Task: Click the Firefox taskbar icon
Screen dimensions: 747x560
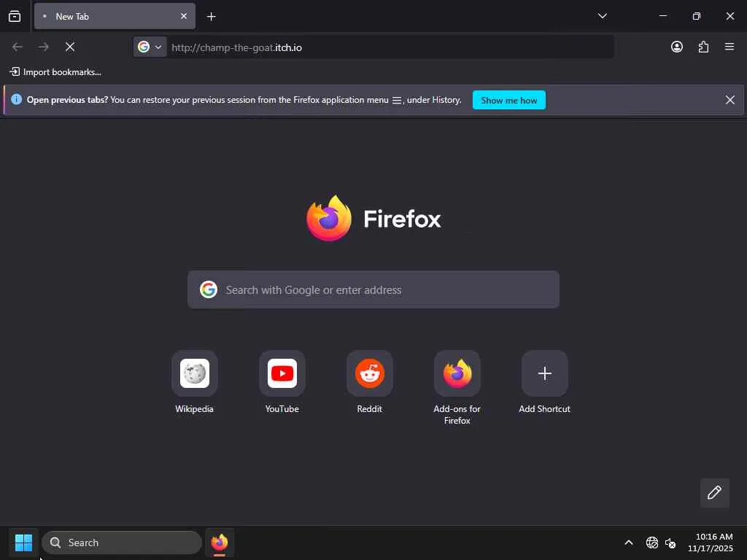Action: pyautogui.click(x=220, y=542)
